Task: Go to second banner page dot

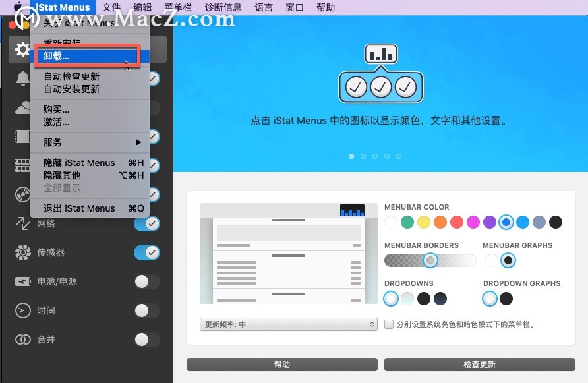Action: [363, 156]
